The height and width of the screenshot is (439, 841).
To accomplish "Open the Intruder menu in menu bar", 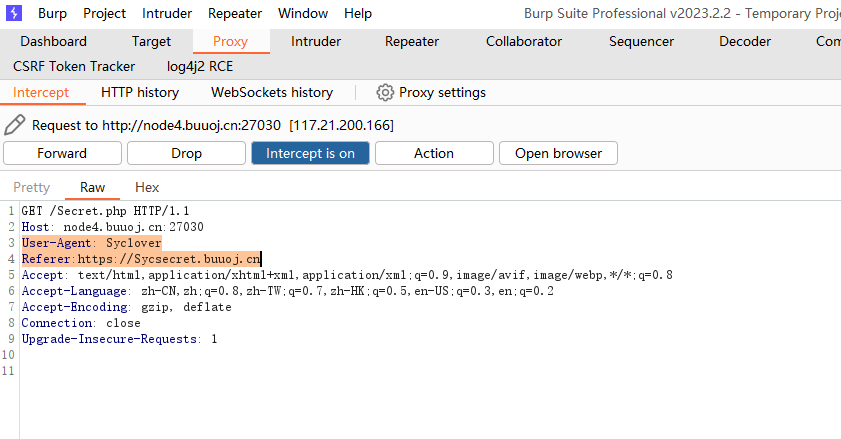I will click(x=167, y=13).
